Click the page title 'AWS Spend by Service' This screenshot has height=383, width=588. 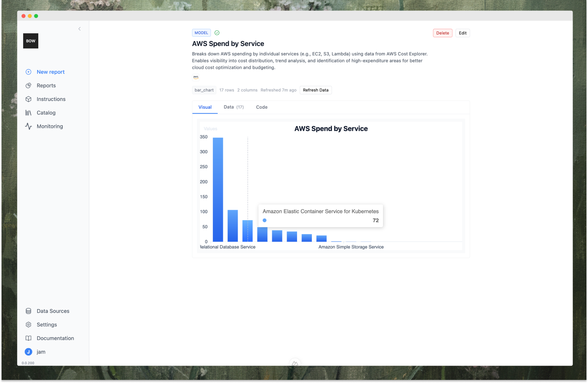tap(228, 44)
